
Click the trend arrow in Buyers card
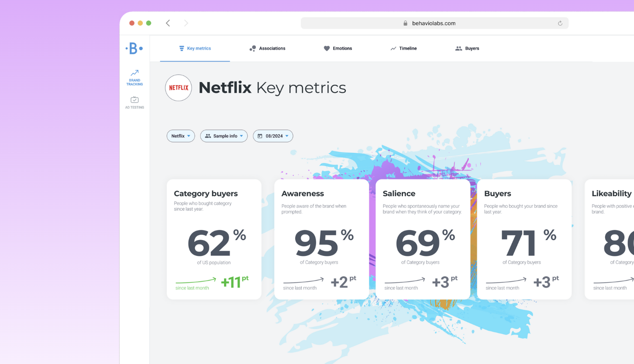tap(506, 280)
